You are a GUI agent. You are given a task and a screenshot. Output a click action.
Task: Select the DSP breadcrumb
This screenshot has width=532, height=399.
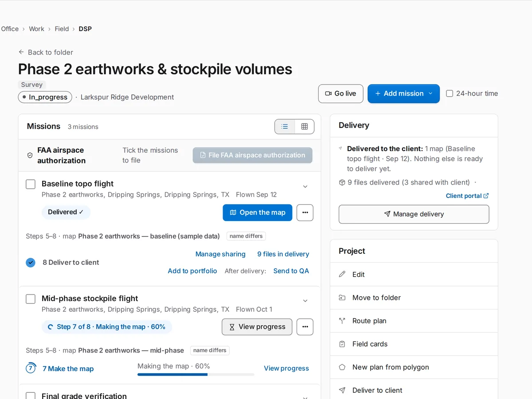tap(85, 29)
